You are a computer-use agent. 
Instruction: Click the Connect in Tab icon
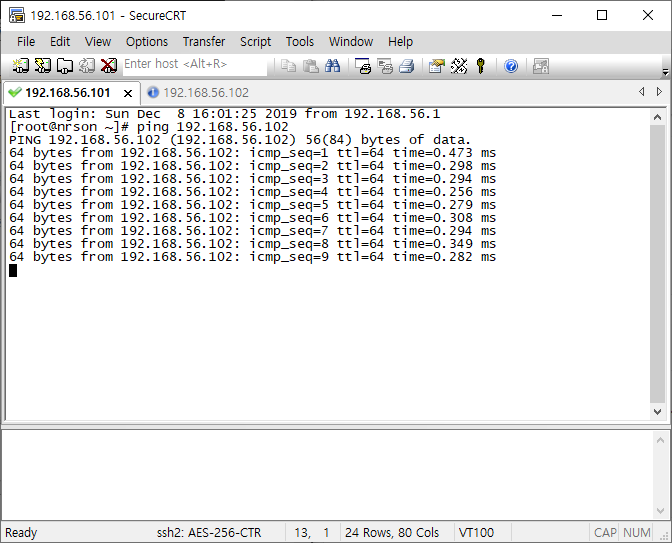coord(65,66)
